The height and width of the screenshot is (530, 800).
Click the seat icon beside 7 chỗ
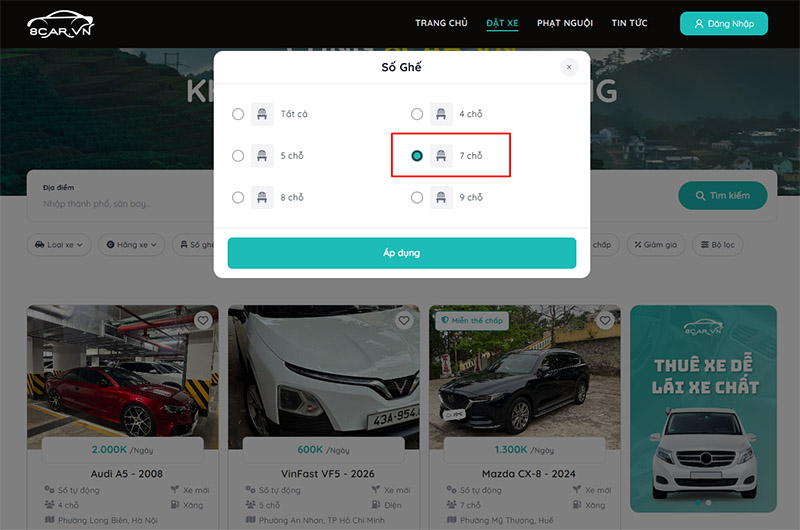pos(441,156)
